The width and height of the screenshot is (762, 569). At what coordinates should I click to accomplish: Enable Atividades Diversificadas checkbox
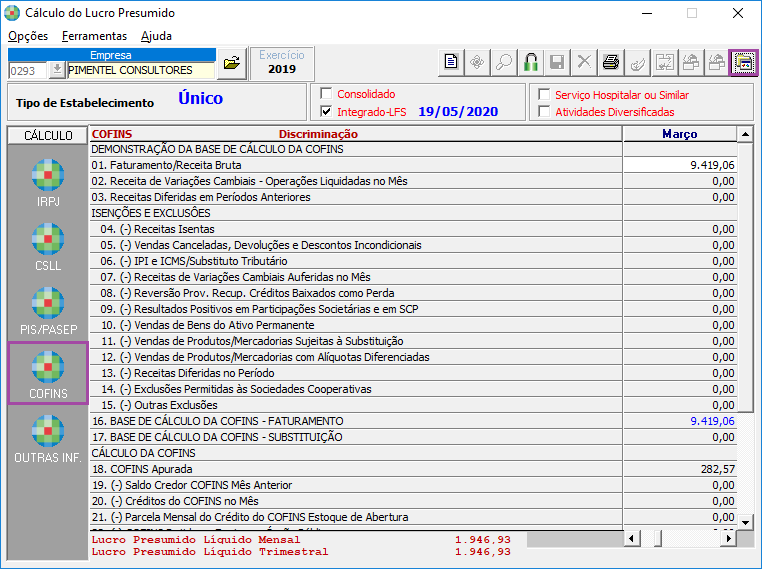click(x=544, y=111)
